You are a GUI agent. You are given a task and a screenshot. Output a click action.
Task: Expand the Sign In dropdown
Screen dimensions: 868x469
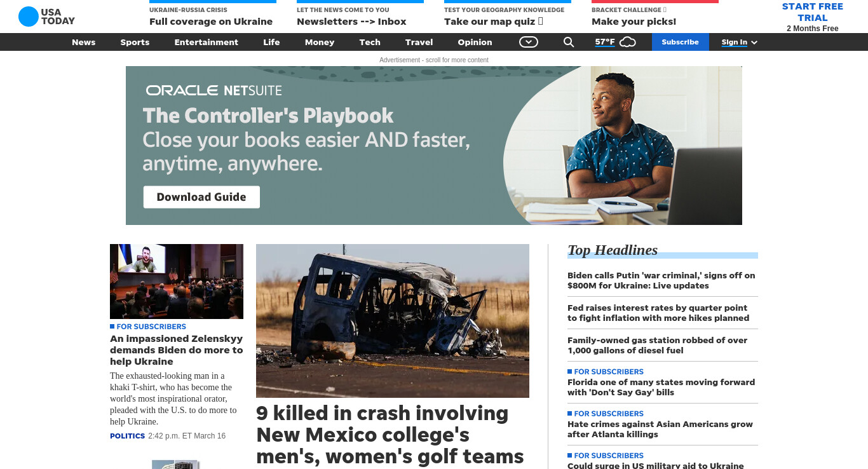tap(739, 42)
